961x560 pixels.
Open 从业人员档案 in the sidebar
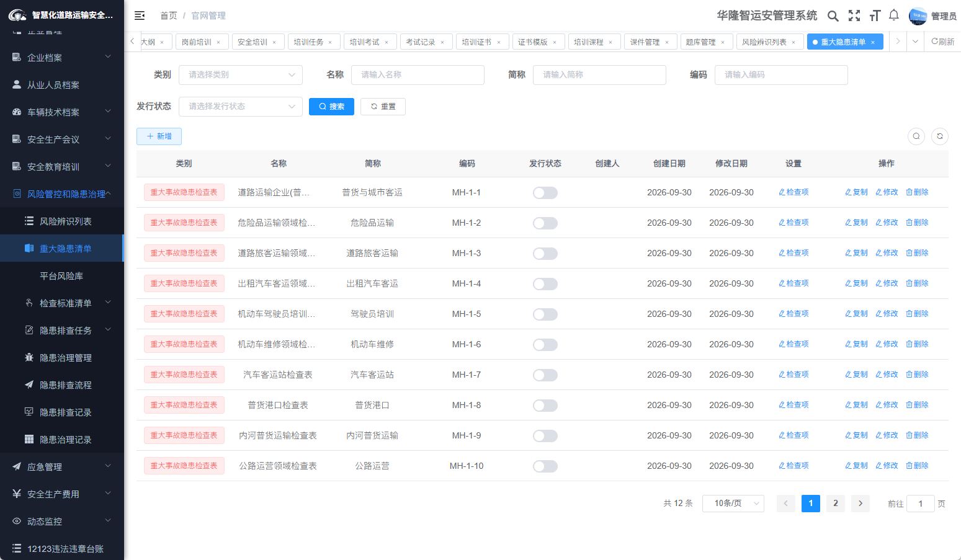pyautogui.click(x=62, y=85)
